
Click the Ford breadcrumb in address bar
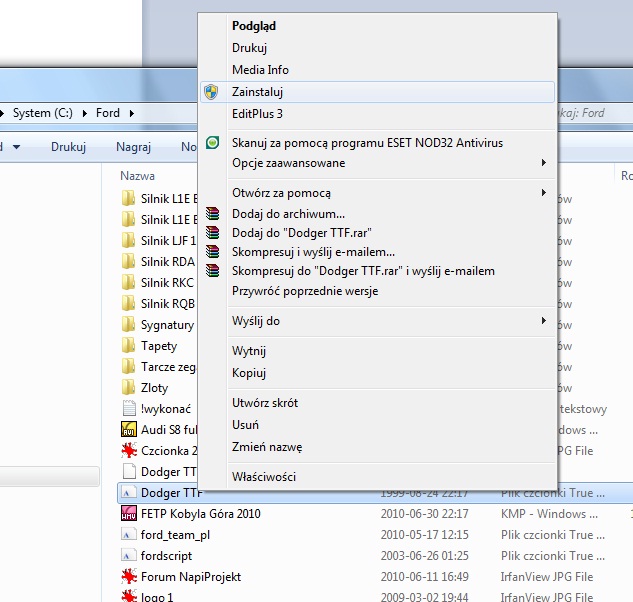(x=107, y=113)
